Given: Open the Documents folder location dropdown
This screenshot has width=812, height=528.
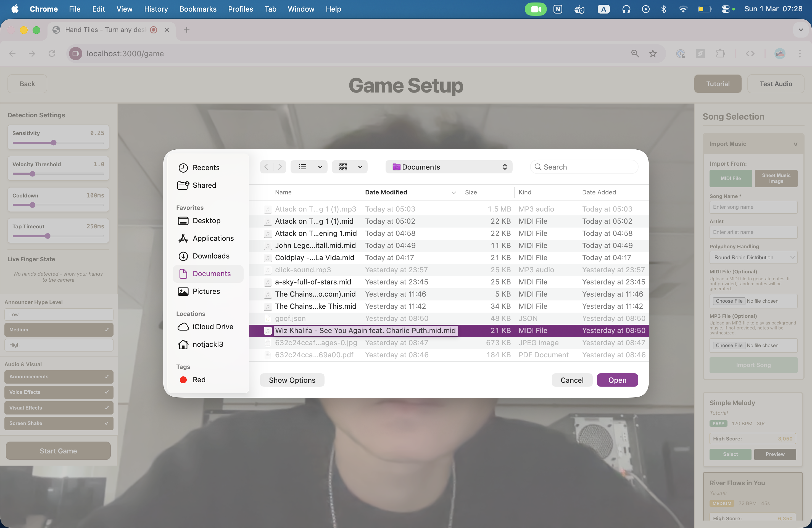Looking at the screenshot, I should tap(449, 167).
